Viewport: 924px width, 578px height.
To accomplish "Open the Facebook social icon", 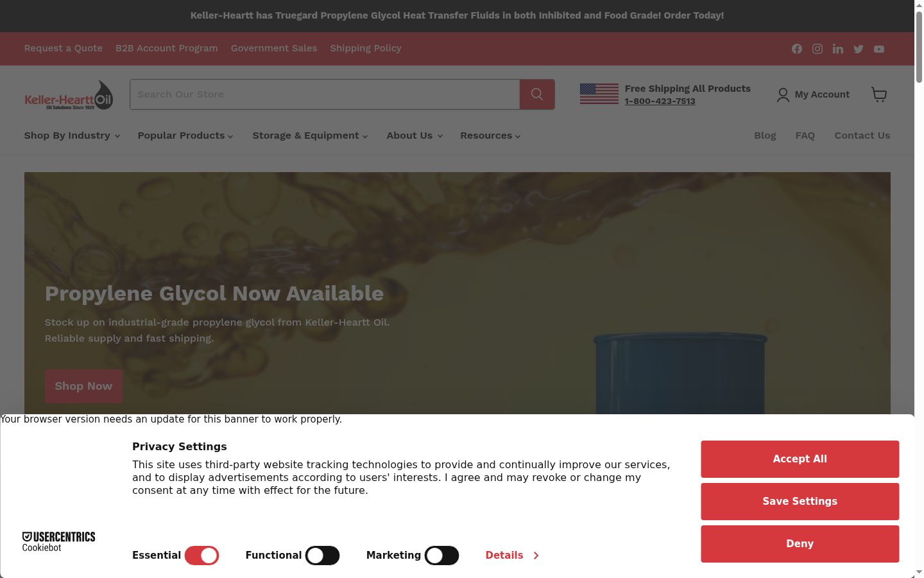I will [x=797, y=49].
